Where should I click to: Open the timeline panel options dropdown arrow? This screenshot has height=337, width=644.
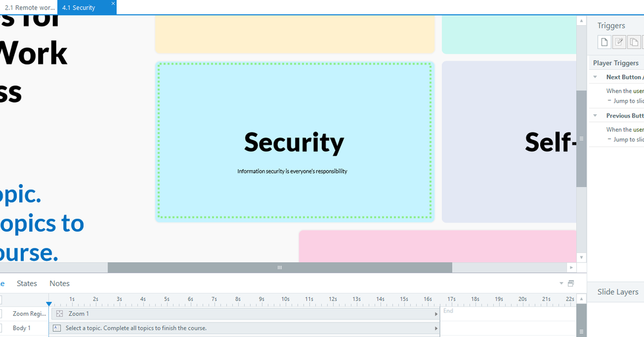pos(561,283)
